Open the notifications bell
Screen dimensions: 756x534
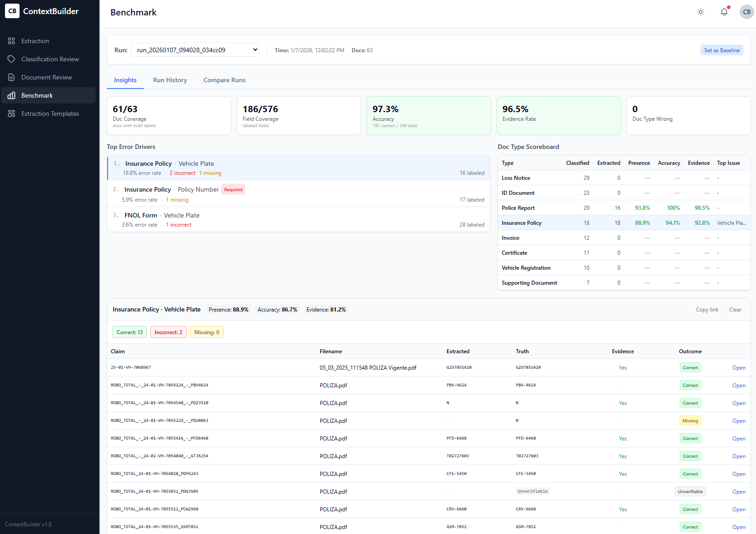[724, 12]
